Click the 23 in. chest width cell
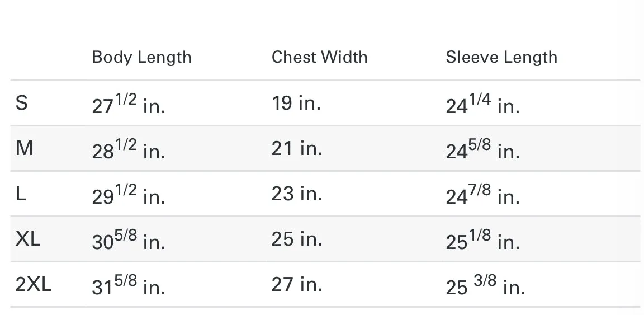The image size is (644, 315). coord(297,193)
